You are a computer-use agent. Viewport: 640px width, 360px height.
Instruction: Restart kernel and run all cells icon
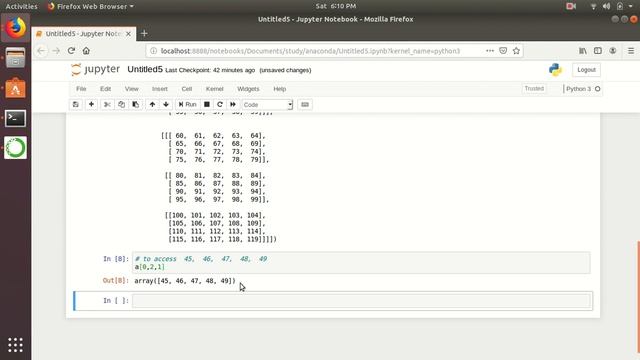pos(233,104)
